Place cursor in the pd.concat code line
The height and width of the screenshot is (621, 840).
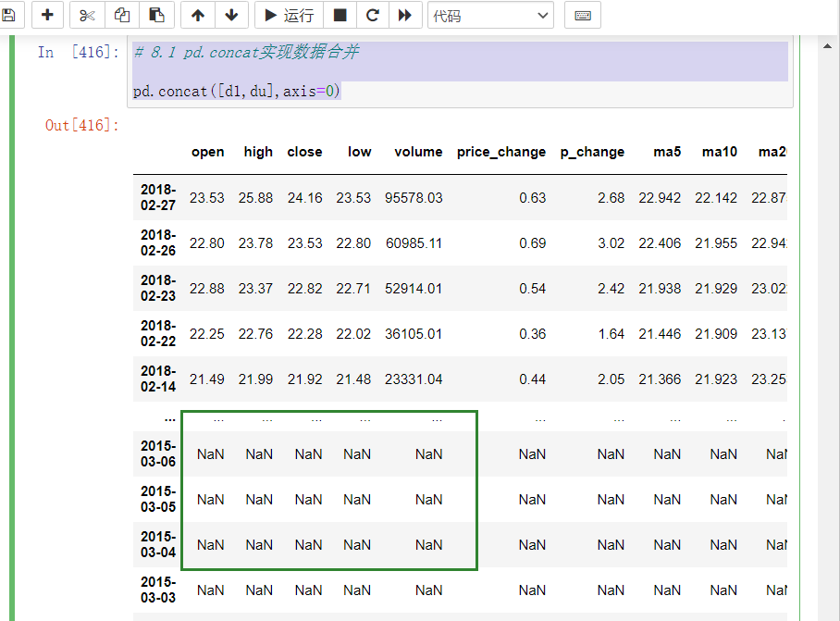coord(236,92)
